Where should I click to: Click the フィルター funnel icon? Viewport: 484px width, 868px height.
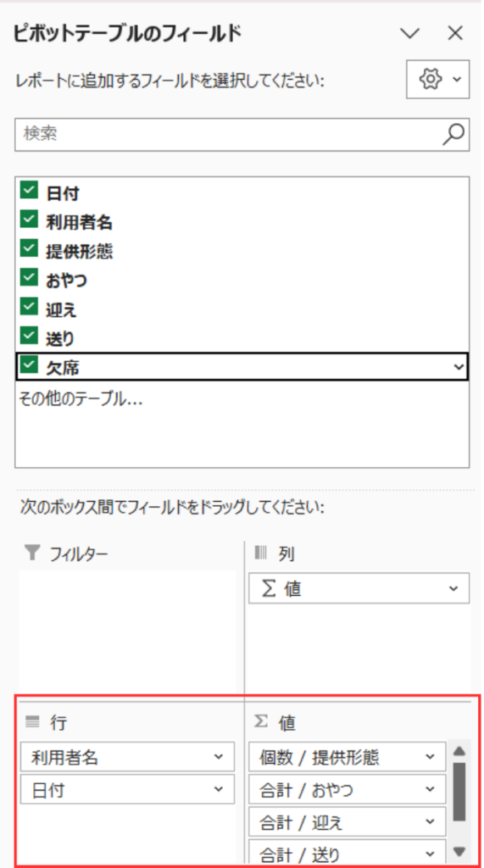click(33, 553)
